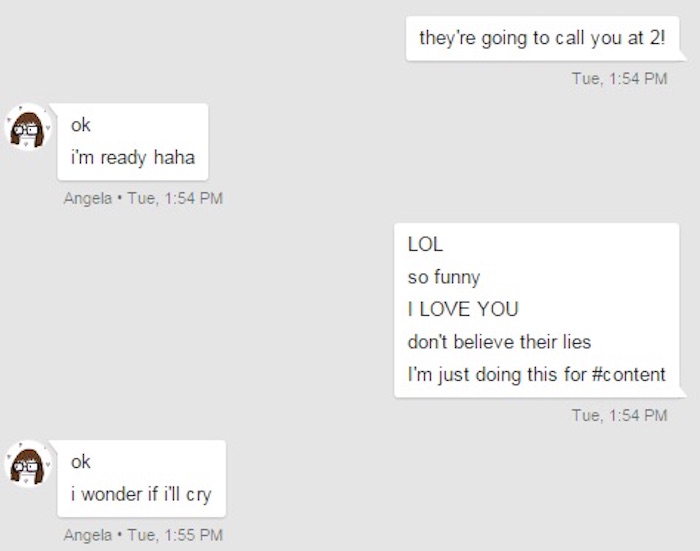Click the name 'Angela' under 'i'm ready haha'

(88, 198)
